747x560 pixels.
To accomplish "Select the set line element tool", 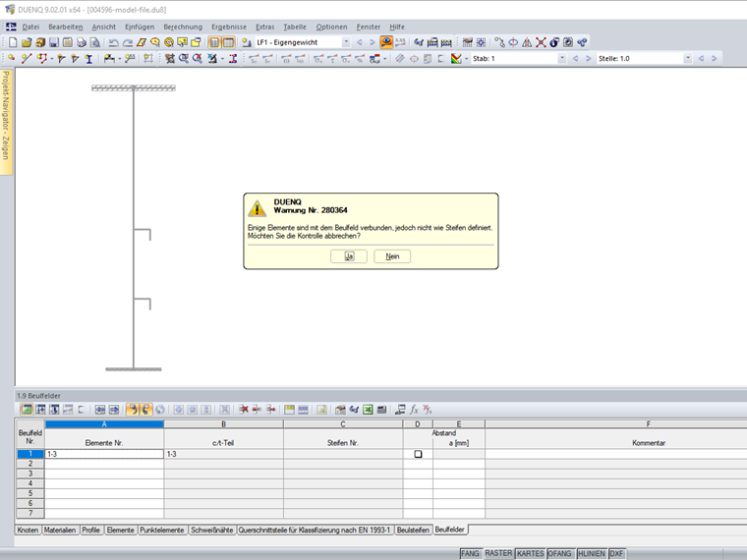I will 27,59.
